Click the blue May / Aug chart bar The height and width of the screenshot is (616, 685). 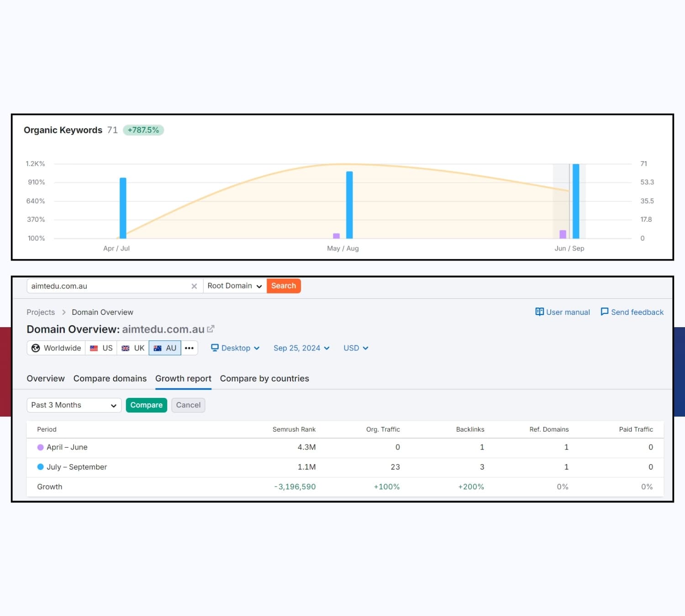pyautogui.click(x=349, y=205)
